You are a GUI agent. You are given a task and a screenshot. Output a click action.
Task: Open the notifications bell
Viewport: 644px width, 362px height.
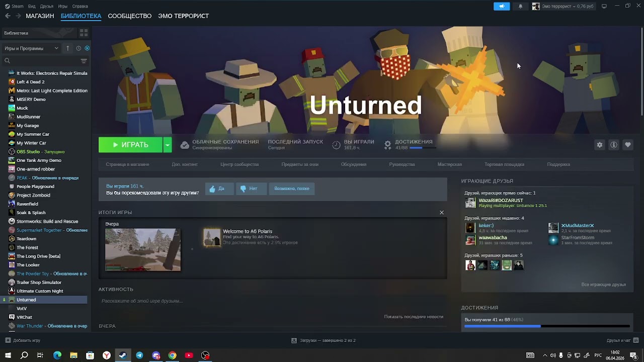520,6
